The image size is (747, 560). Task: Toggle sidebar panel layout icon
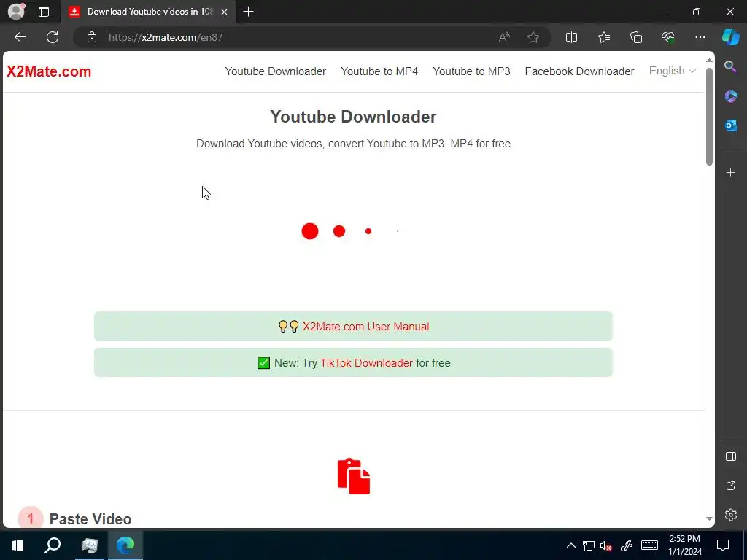coord(730,456)
